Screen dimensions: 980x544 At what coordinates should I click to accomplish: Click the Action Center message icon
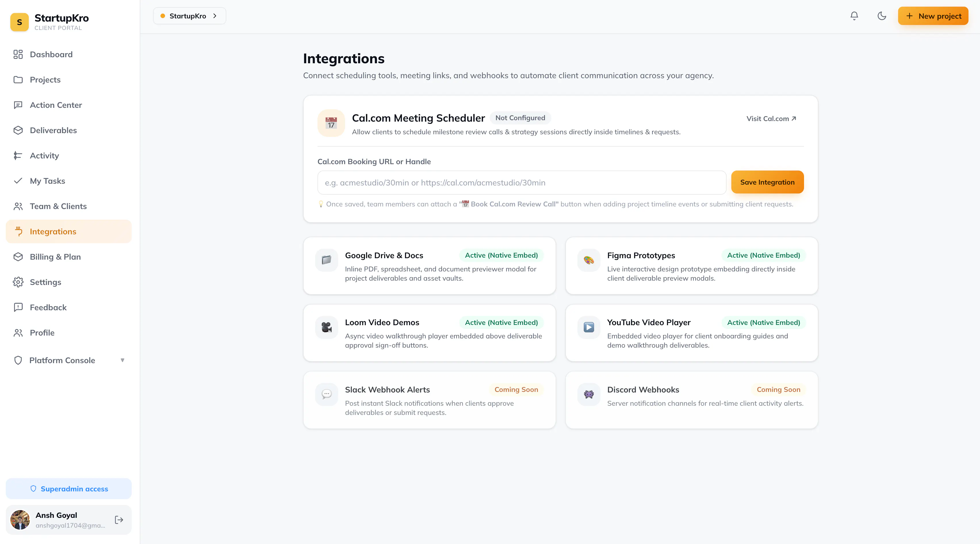[x=18, y=105]
